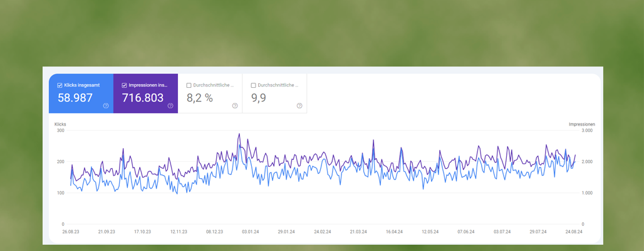Click the 26.08.23 date label

click(x=71, y=232)
